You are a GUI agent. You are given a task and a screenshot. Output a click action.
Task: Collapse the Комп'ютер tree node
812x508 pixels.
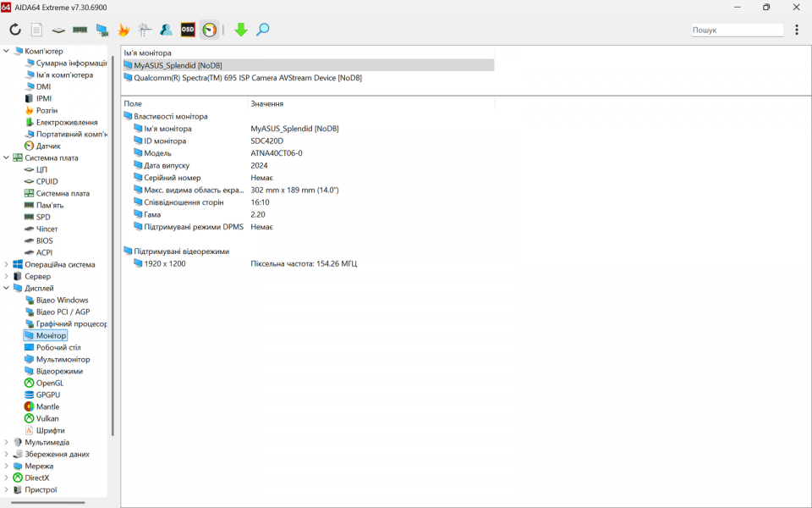tap(6, 51)
